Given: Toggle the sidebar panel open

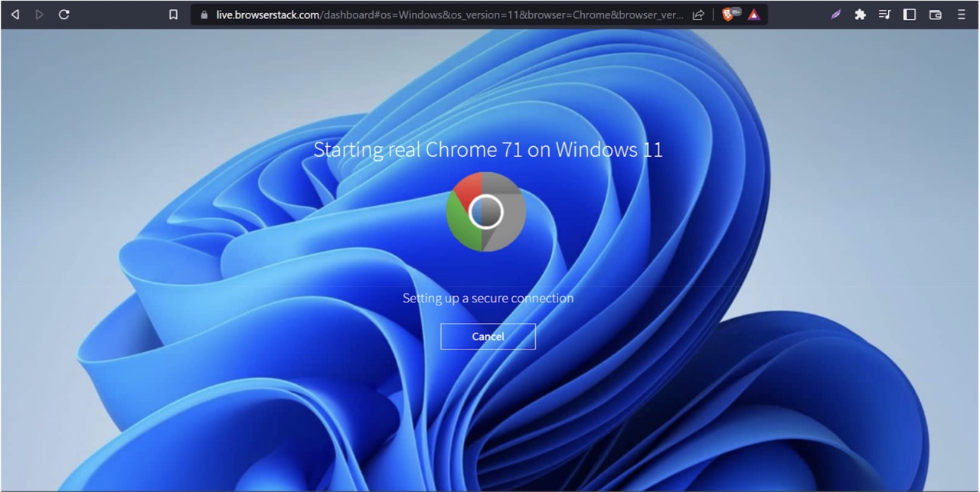Looking at the screenshot, I should (x=909, y=14).
